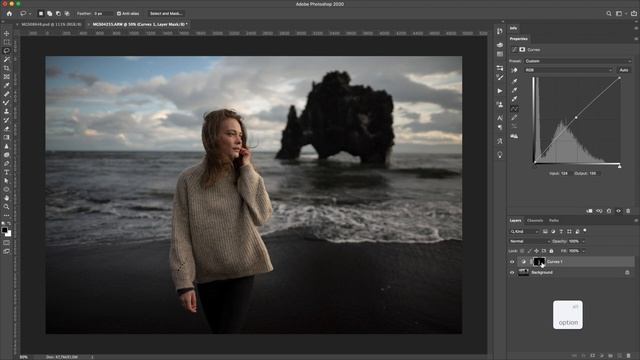Viewport: 640px width, 360px height.
Task: Open the Preset dropdown showing Custom
Action: click(x=578, y=61)
